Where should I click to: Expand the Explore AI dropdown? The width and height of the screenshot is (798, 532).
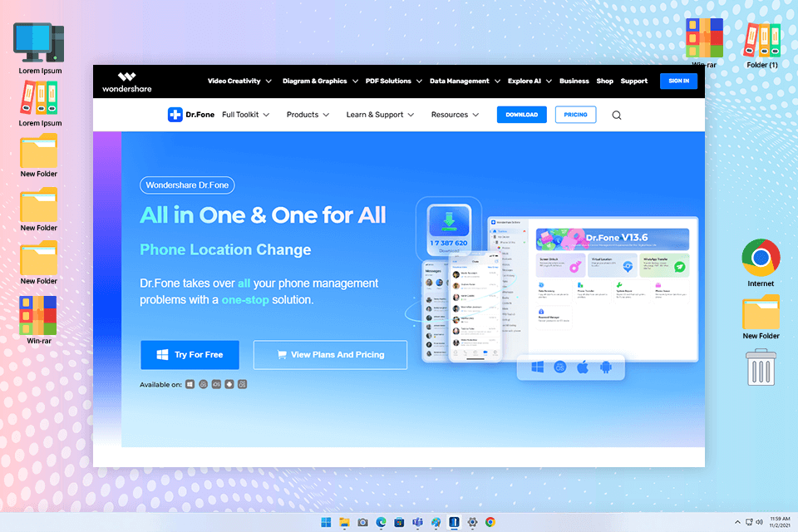530,81
